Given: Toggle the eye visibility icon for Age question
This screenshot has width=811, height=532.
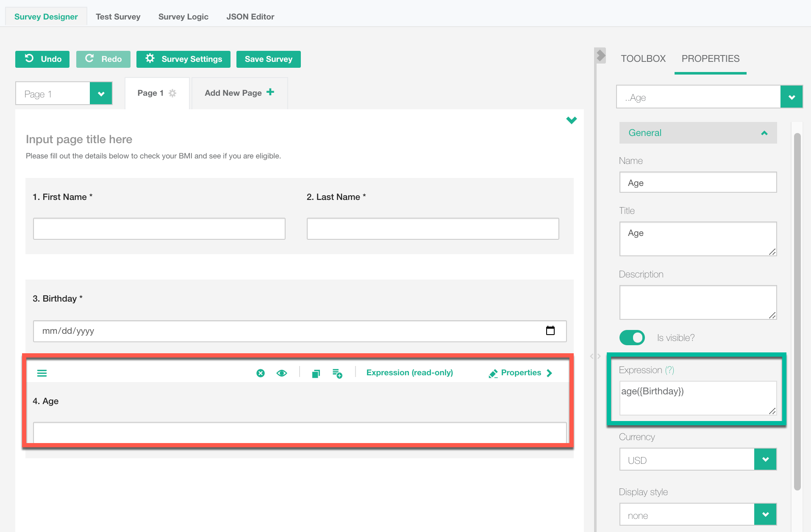Looking at the screenshot, I should pos(282,373).
